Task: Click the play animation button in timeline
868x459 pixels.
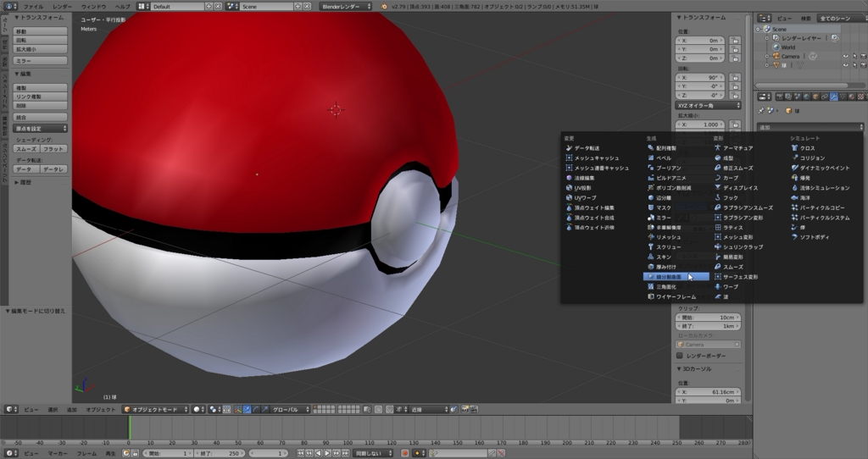Action: pos(327,453)
